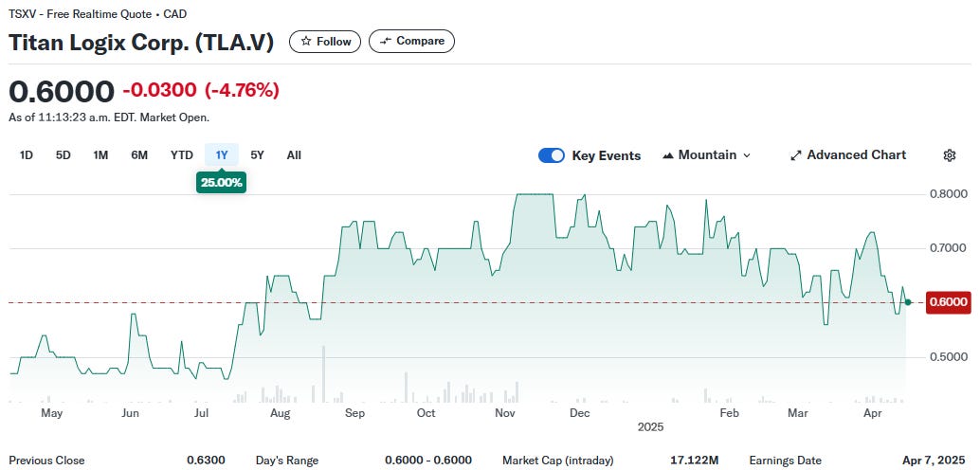Click the (-4.76%) percent change
This screenshot has width=980, height=470.
click(x=242, y=91)
